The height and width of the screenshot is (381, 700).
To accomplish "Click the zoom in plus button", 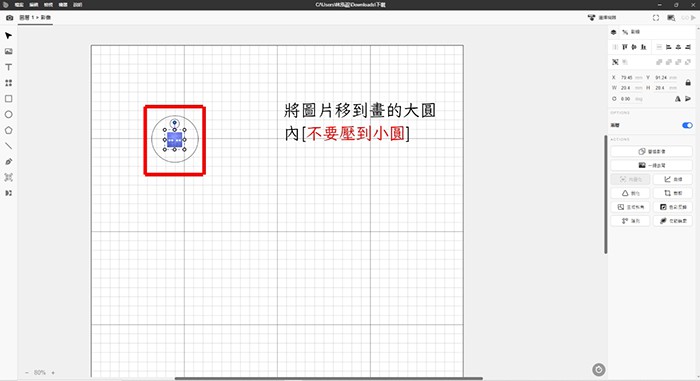I will (53, 373).
